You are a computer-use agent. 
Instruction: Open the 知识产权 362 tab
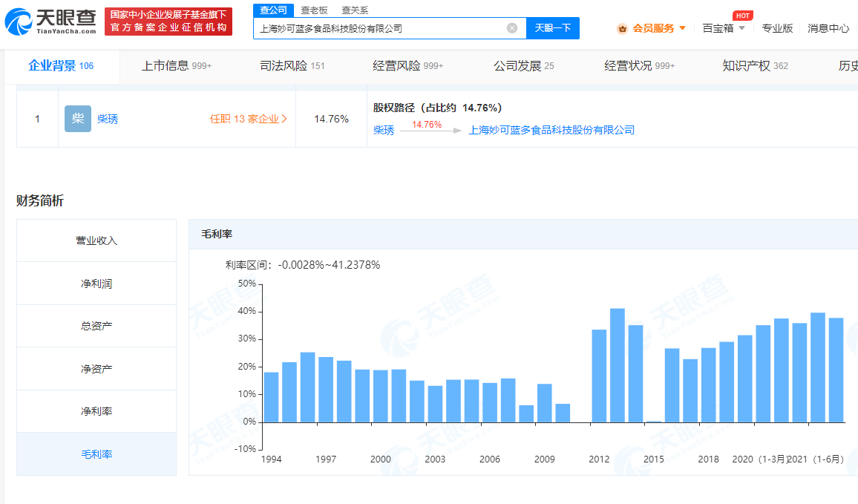pyautogui.click(x=755, y=65)
